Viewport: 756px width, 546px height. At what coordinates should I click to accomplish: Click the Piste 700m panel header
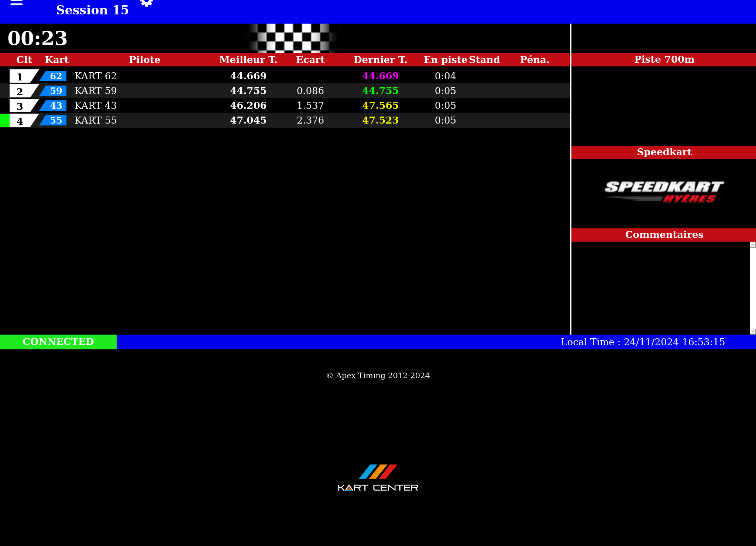click(664, 59)
